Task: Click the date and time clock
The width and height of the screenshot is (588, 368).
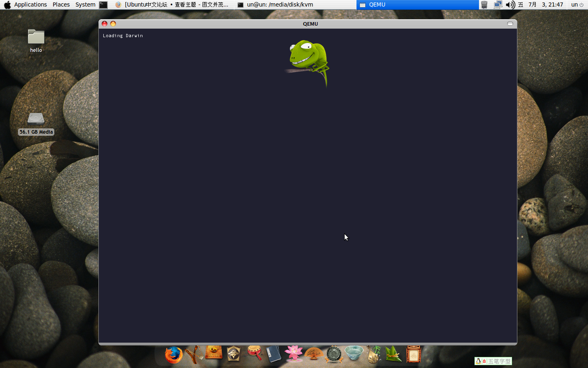Action: tap(541, 4)
